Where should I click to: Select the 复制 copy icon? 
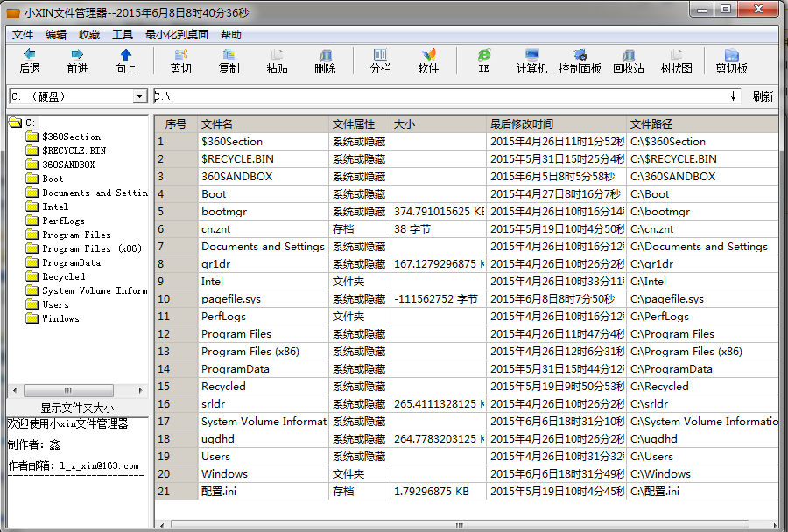(x=229, y=61)
